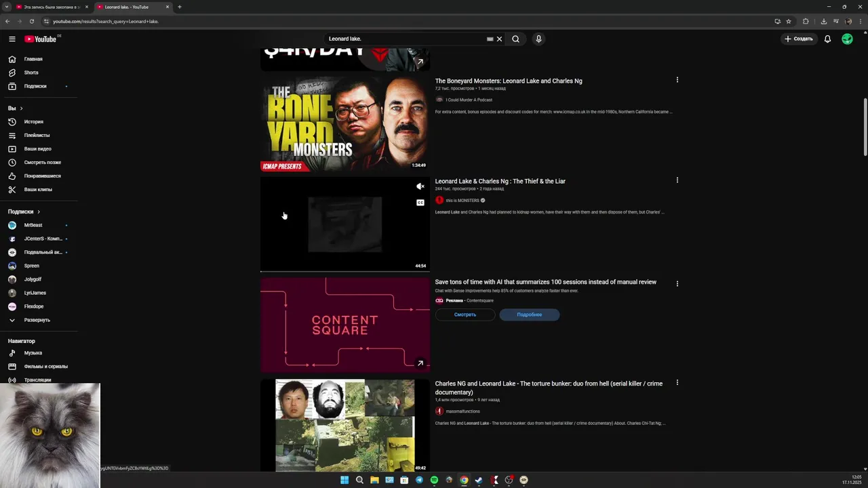Toggle captions on the preview video
The height and width of the screenshot is (488, 868).
[x=420, y=203]
